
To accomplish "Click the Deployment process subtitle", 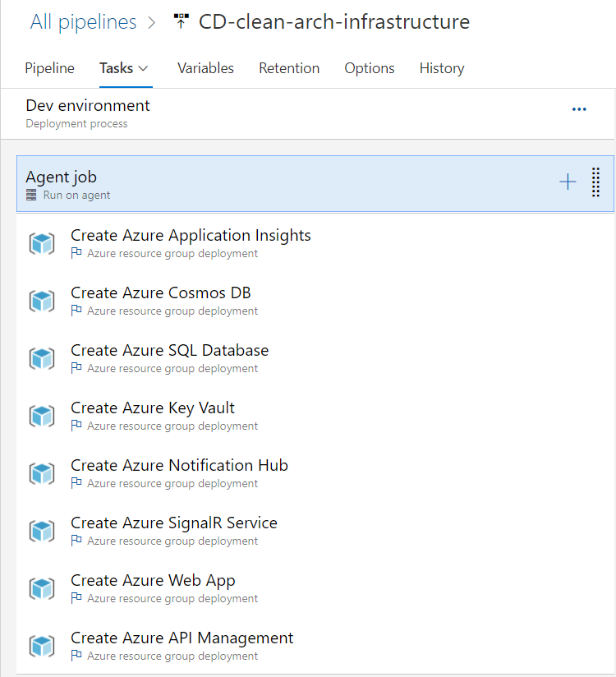I will point(77,124).
